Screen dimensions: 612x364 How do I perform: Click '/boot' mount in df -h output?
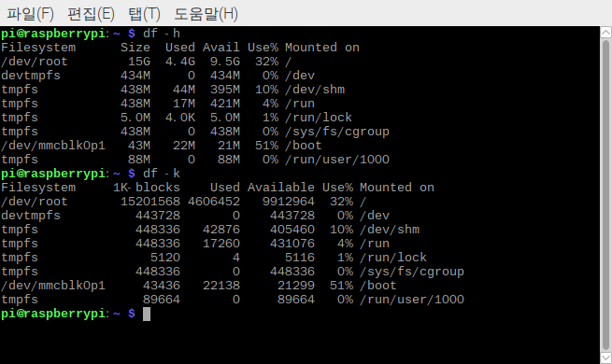(304, 146)
